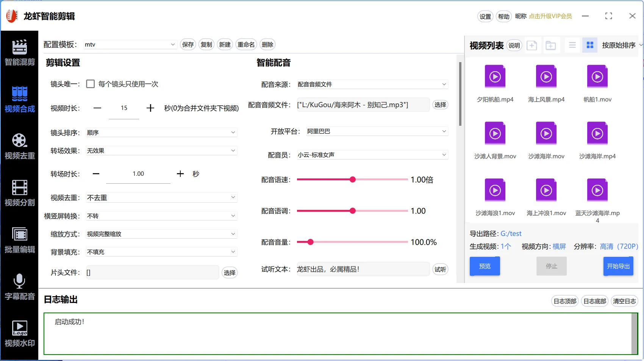Select the 沙滩海浪1.mov video thumbnail
Screen dimensions: 644x361
tap(495, 191)
